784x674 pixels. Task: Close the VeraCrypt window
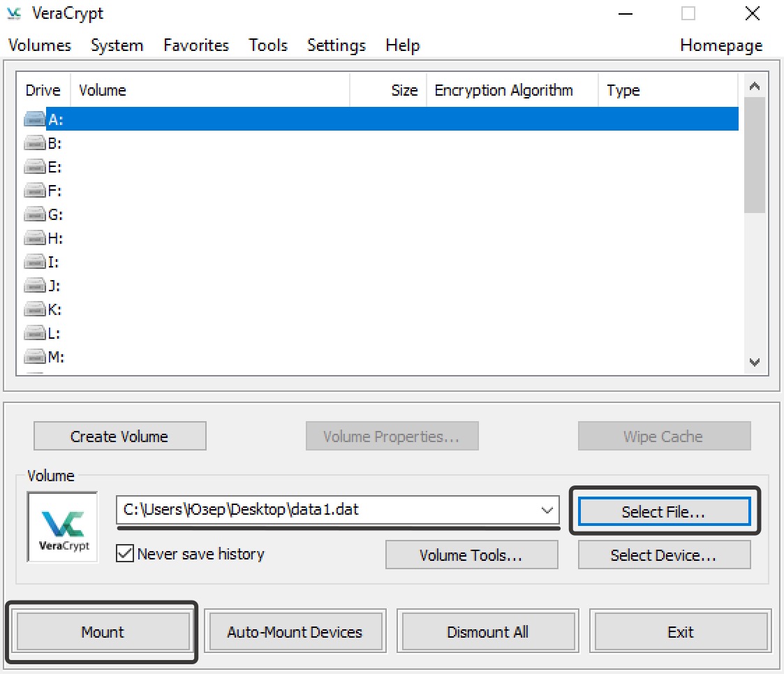click(x=752, y=13)
